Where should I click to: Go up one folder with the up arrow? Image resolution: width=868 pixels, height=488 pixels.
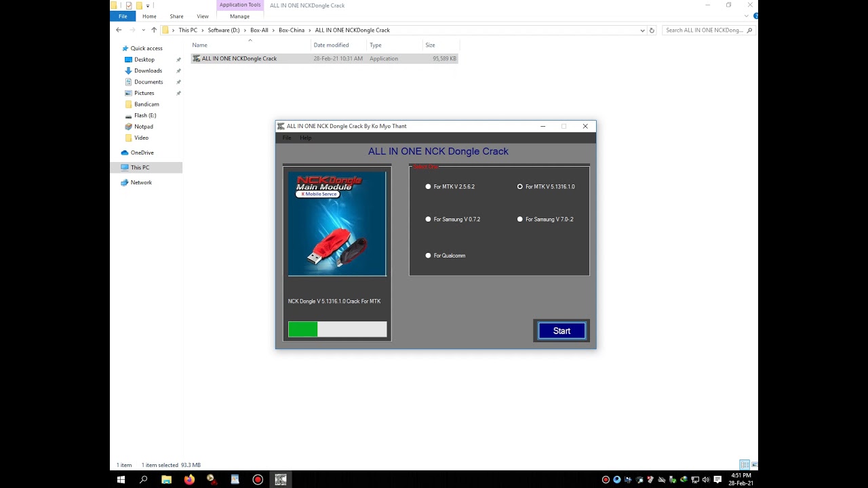pos(154,30)
